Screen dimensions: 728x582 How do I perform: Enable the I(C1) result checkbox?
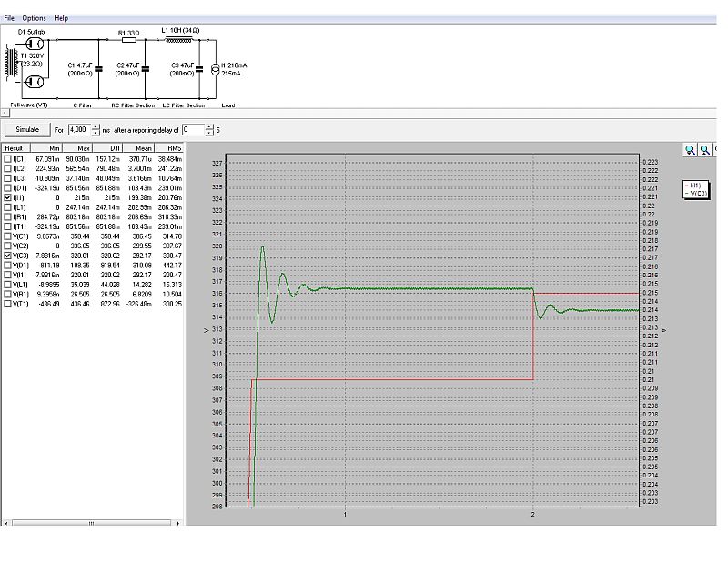[x=7, y=159]
